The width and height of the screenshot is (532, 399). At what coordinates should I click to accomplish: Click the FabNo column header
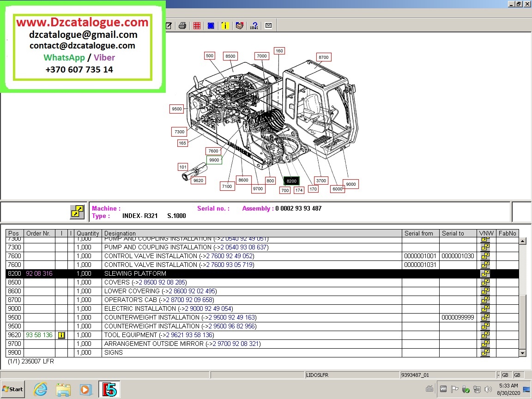(x=507, y=233)
